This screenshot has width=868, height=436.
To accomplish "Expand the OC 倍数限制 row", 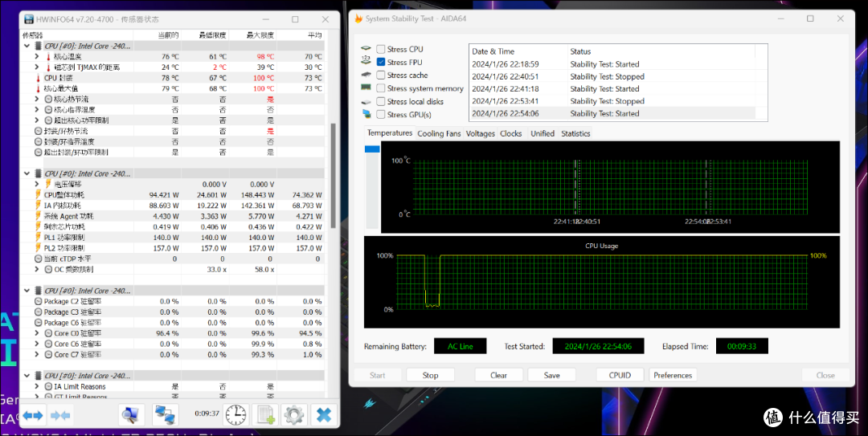I will click(x=36, y=270).
